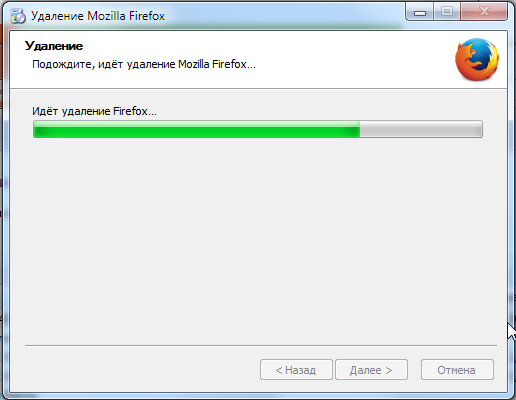Screen dimensions: 516x400
Task: Click the Идёт удаление Firefox status label
Action: (x=94, y=111)
